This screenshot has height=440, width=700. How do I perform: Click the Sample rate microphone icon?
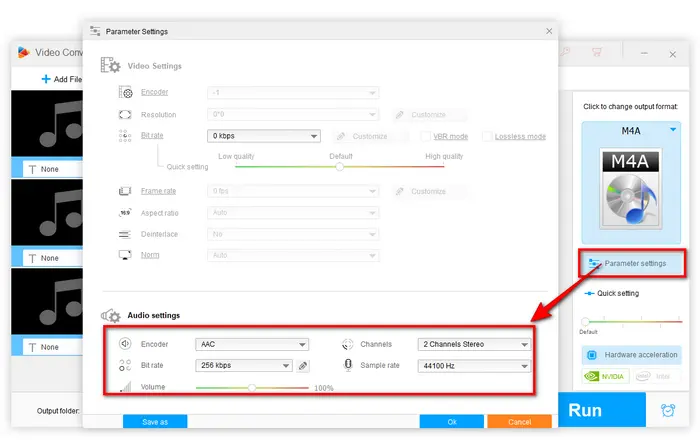tap(348, 365)
